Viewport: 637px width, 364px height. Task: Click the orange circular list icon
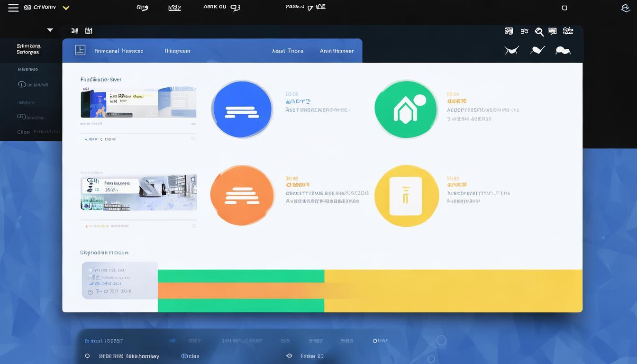[242, 195]
